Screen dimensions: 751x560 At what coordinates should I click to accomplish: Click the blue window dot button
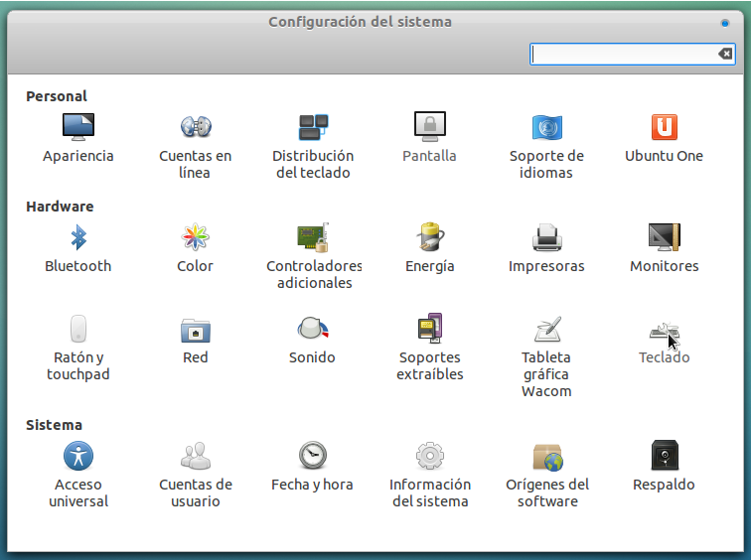(725, 24)
